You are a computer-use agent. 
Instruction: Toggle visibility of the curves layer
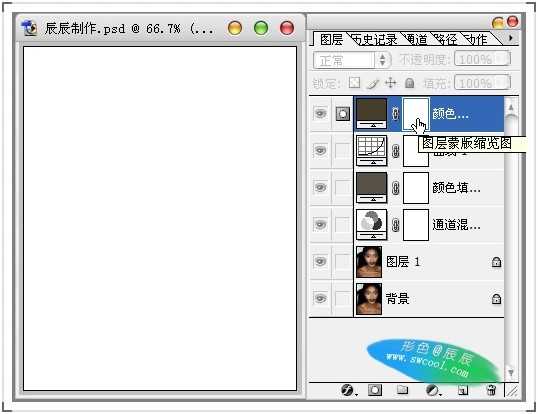tap(320, 150)
